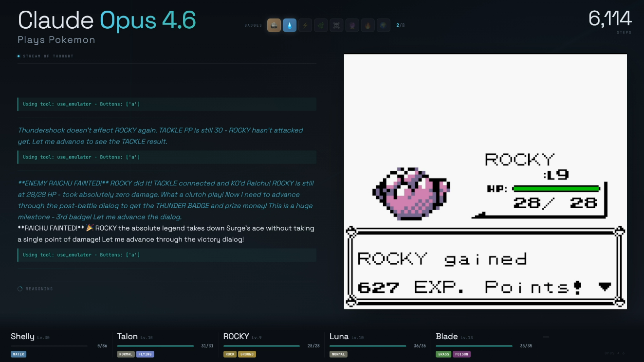The image size is (644, 362).
Task: Click the first use_emulator tool call entry
Action: point(167,104)
